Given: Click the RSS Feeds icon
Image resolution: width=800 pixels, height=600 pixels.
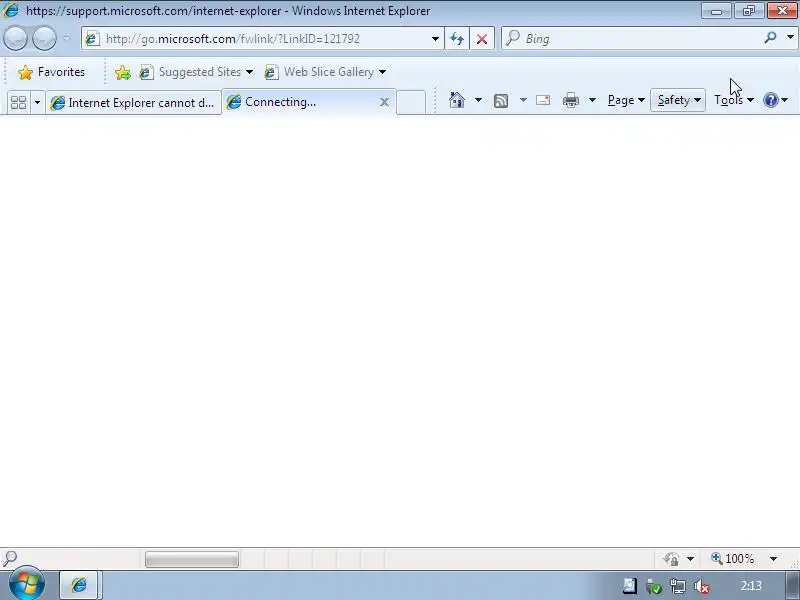Looking at the screenshot, I should (x=501, y=101).
